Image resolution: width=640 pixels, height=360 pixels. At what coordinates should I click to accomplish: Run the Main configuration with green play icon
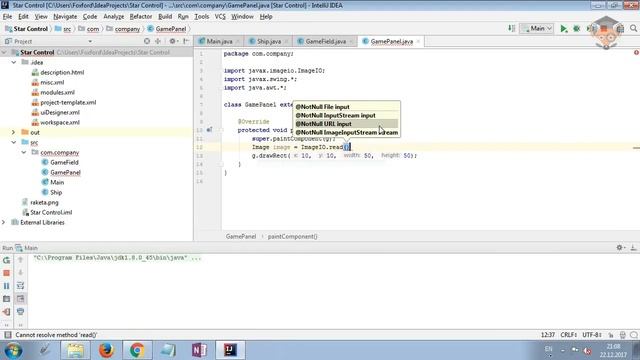pyautogui.click(x=564, y=29)
